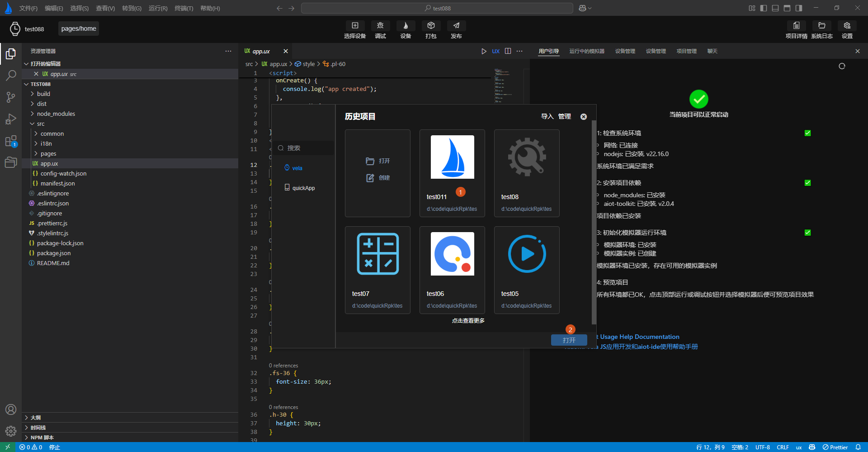Click the 选择设备 toolbar icon
The height and width of the screenshot is (452, 868).
pyautogui.click(x=355, y=26)
